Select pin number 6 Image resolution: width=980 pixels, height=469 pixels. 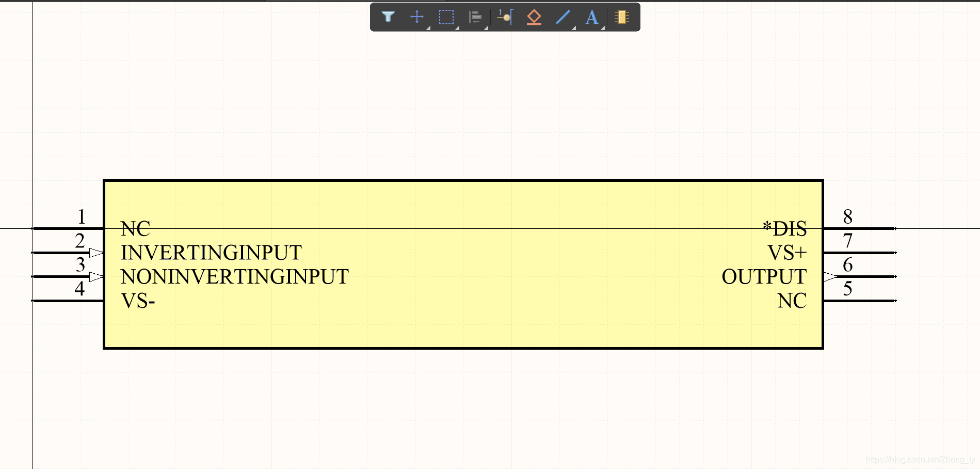click(848, 264)
